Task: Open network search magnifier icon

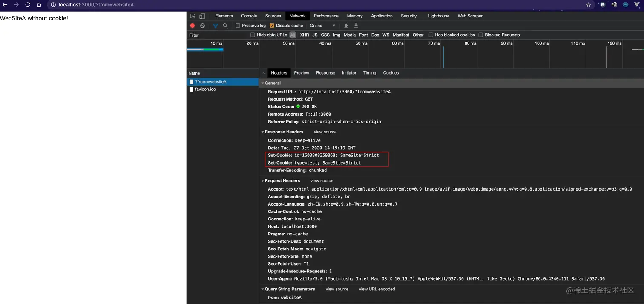Action: (225, 26)
